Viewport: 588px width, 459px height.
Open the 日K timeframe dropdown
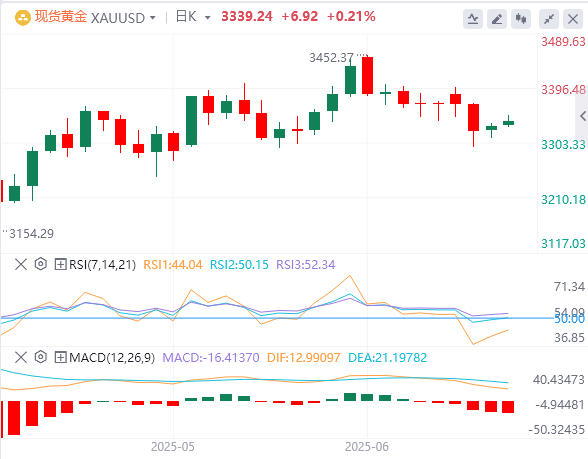(193, 17)
